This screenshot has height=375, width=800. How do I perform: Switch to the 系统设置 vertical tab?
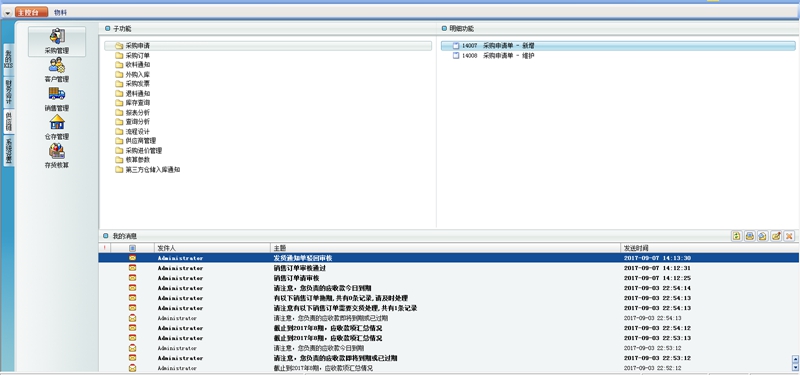(x=8, y=151)
